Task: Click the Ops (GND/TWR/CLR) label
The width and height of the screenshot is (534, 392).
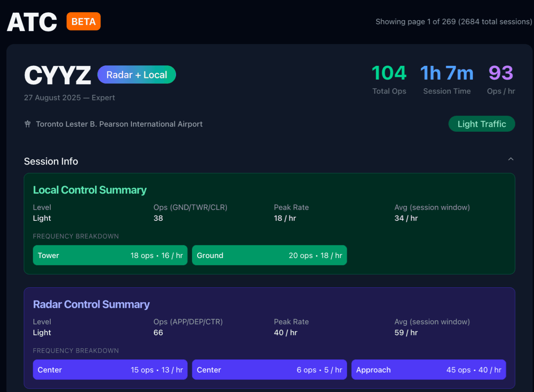Action: coord(190,207)
